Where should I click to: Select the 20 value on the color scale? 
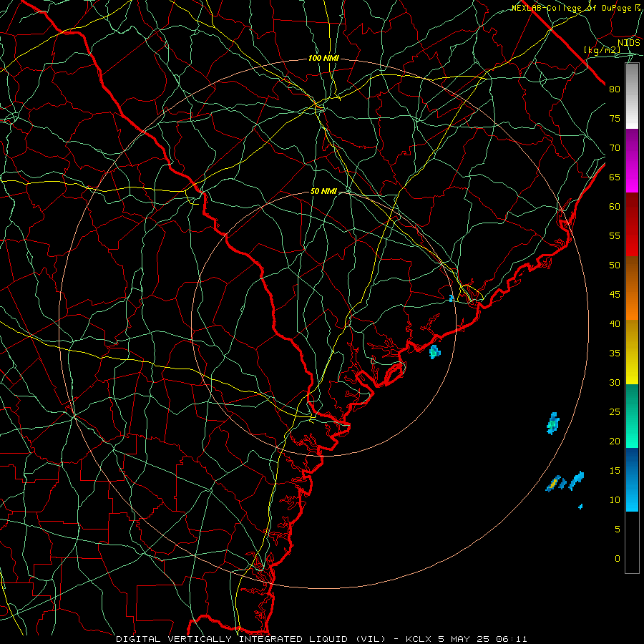(x=615, y=441)
